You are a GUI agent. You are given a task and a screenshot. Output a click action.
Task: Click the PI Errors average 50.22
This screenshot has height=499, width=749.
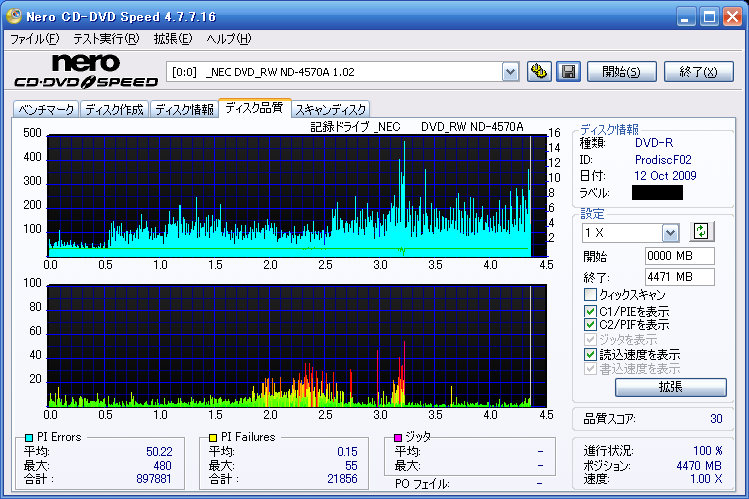click(160, 452)
